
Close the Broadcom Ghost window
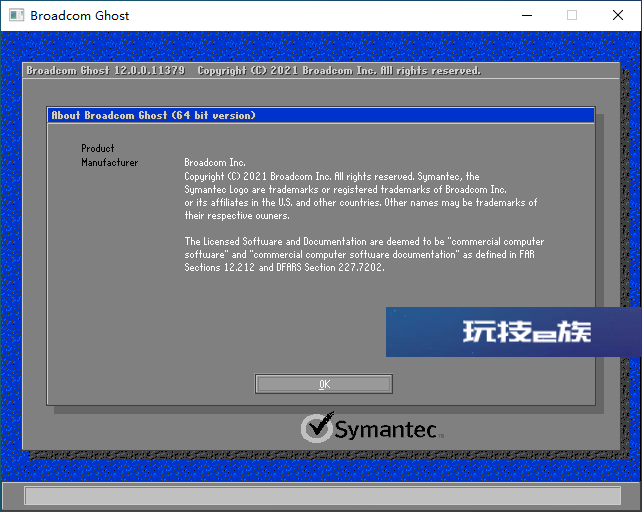tap(618, 16)
